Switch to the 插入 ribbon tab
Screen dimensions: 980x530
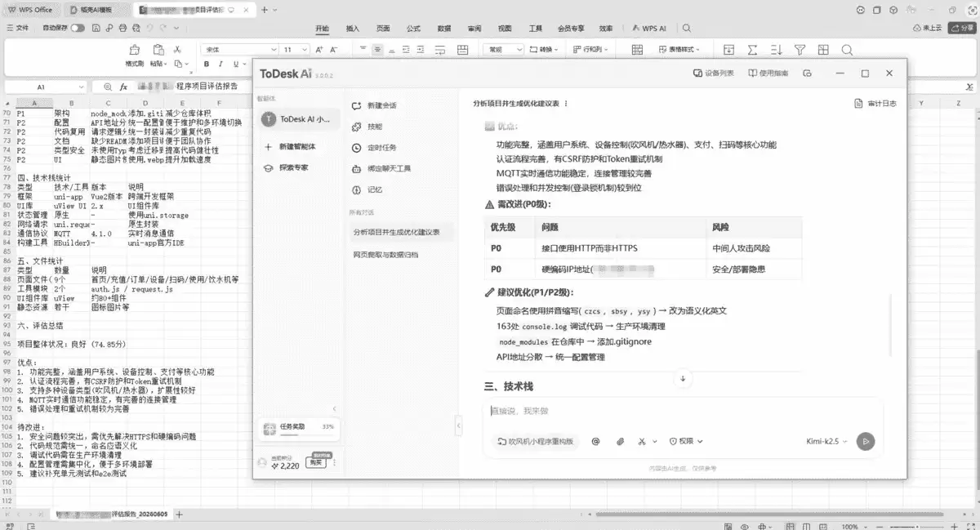tap(352, 28)
